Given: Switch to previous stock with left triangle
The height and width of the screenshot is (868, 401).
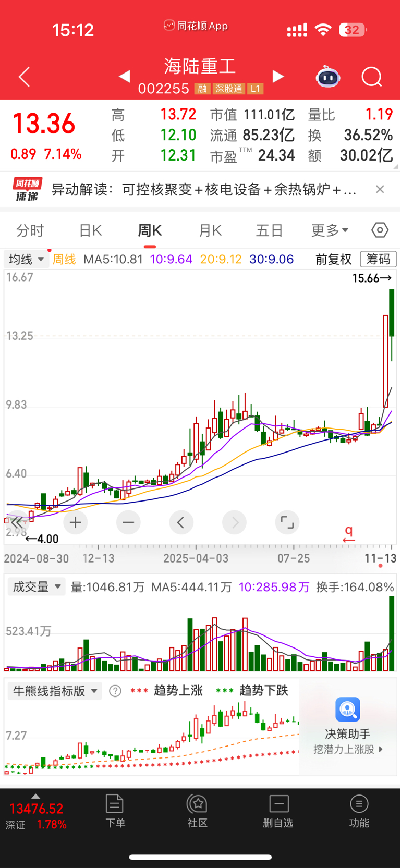Looking at the screenshot, I should pos(124,77).
